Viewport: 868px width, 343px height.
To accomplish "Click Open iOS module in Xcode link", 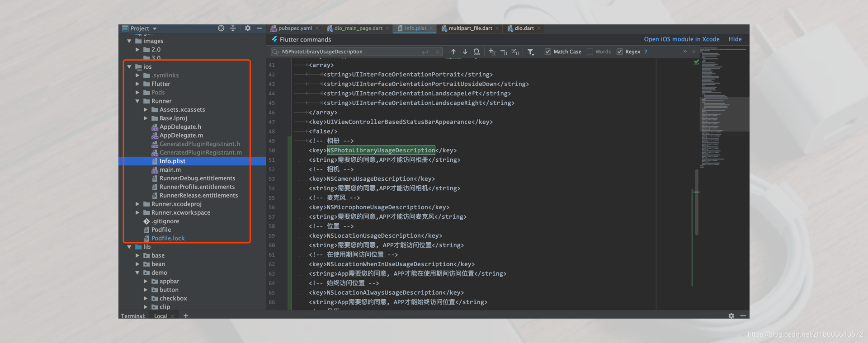I will tap(682, 39).
